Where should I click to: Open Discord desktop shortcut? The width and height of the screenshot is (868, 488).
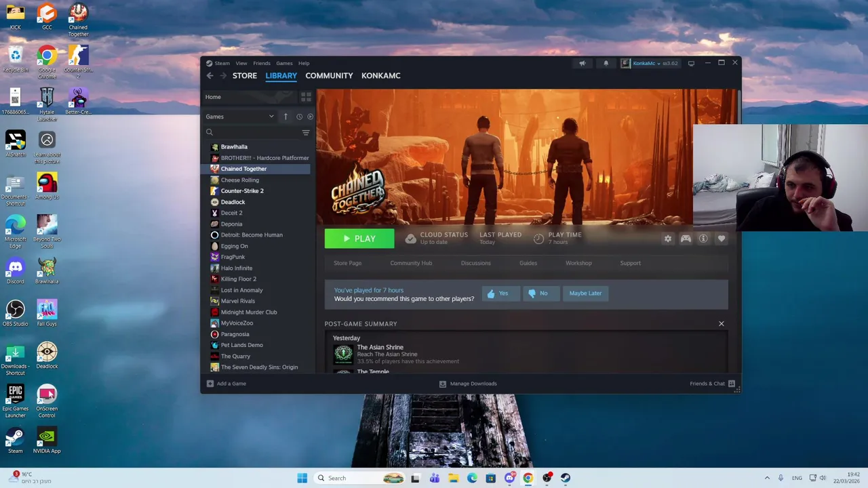click(x=15, y=270)
